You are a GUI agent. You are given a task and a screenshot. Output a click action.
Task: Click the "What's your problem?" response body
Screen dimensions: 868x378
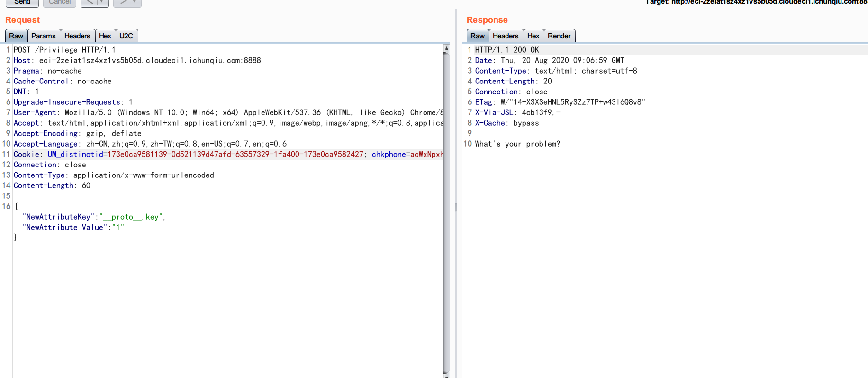point(517,144)
